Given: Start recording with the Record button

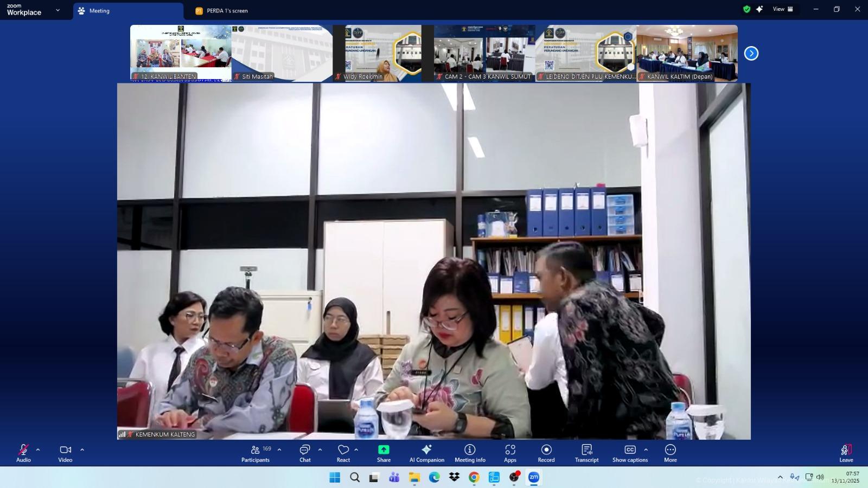Looking at the screenshot, I should (x=546, y=453).
